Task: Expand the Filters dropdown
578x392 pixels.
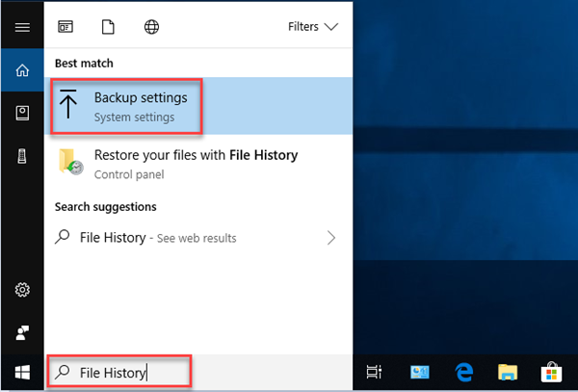Action: tap(313, 27)
